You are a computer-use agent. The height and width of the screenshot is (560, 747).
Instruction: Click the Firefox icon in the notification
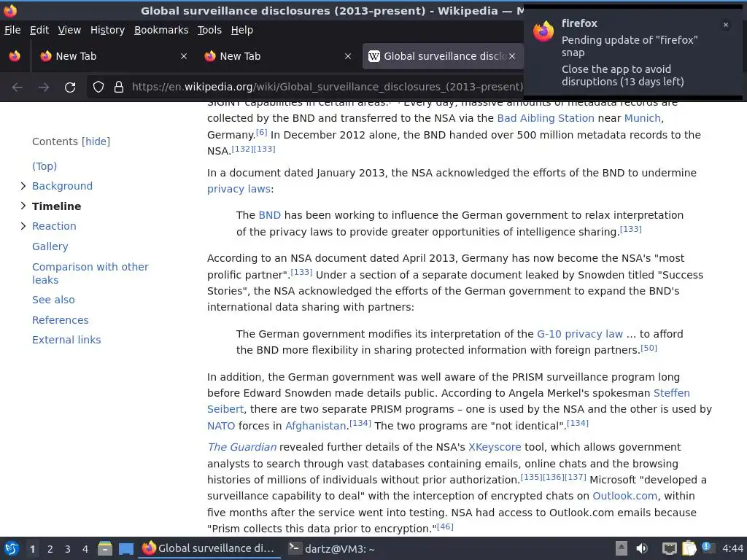543,32
